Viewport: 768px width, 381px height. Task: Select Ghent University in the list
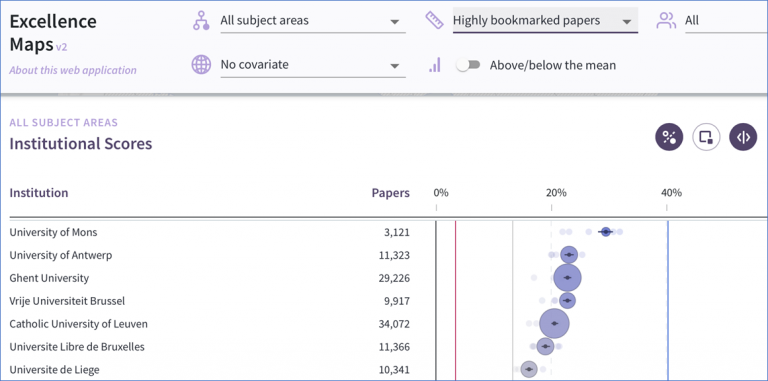pyautogui.click(x=49, y=278)
